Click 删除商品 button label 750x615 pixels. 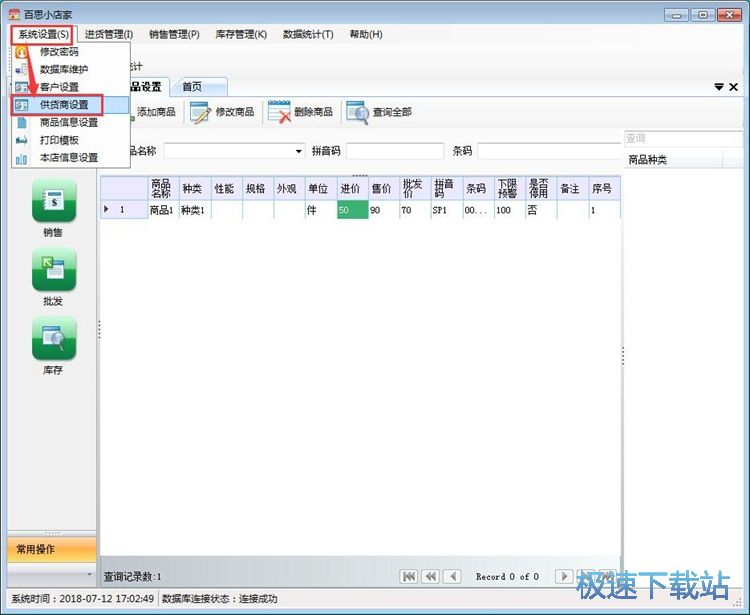pos(313,112)
